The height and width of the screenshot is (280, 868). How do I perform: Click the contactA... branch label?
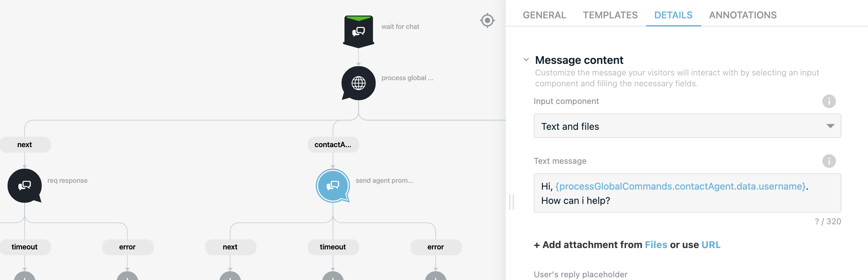[333, 145]
